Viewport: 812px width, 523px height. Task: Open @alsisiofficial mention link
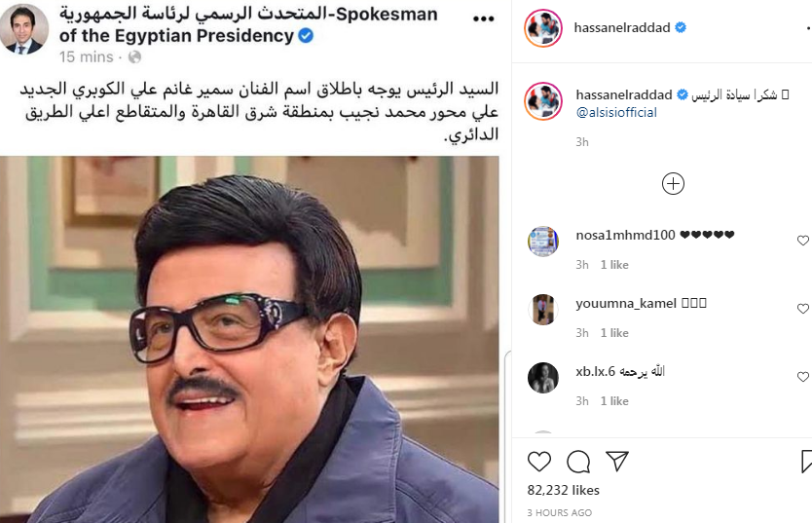tap(616, 112)
